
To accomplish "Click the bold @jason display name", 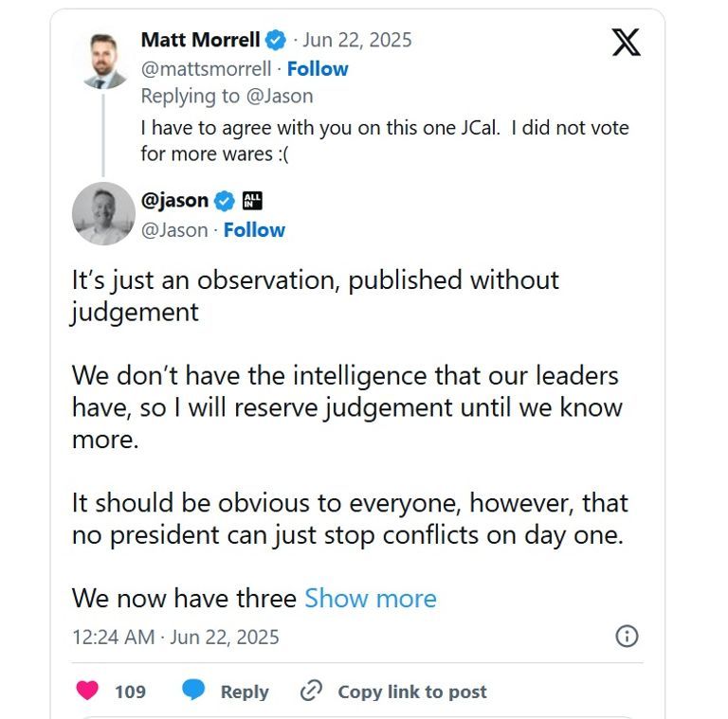I will click(174, 201).
